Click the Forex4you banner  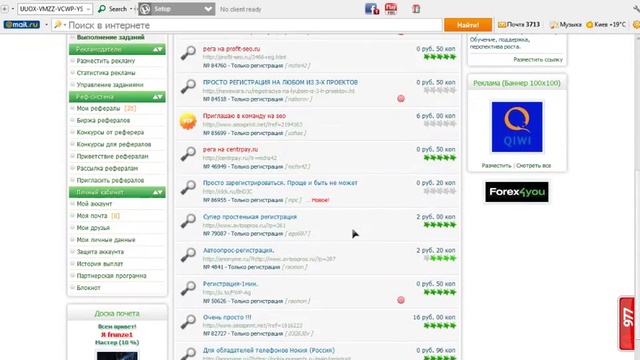tap(517, 192)
